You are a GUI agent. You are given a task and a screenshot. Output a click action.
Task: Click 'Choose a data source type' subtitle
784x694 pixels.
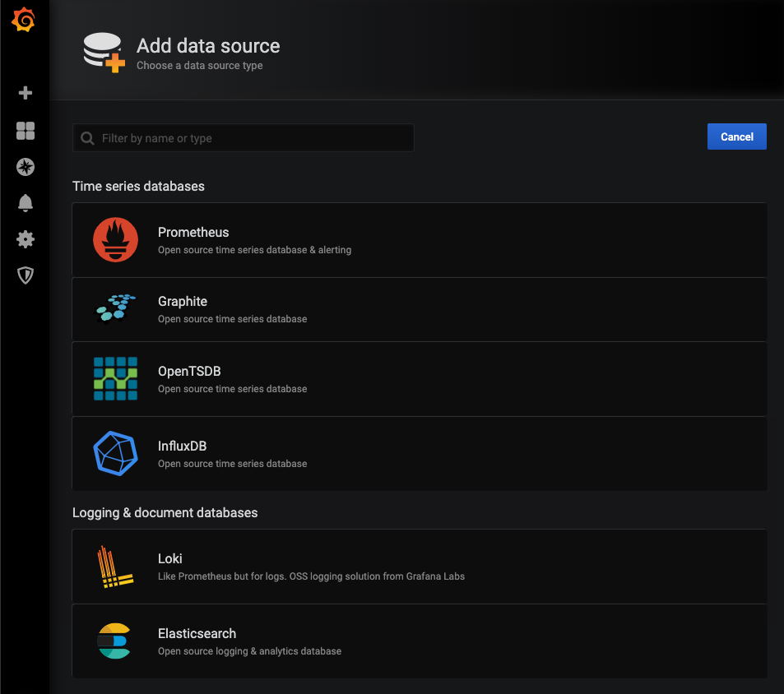click(200, 66)
